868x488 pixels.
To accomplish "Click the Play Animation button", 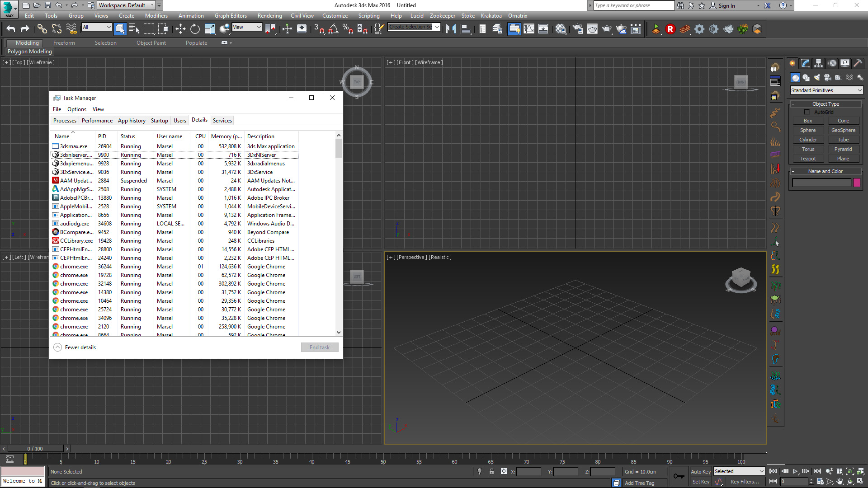I will click(795, 471).
